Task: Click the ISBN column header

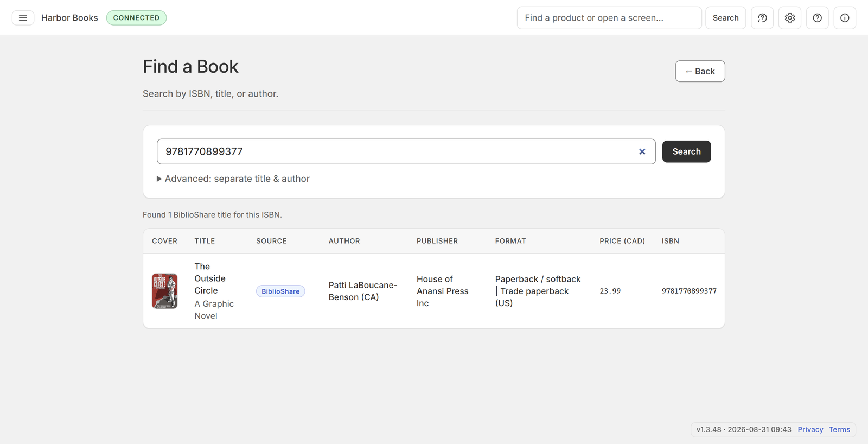Action: (670, 241)
